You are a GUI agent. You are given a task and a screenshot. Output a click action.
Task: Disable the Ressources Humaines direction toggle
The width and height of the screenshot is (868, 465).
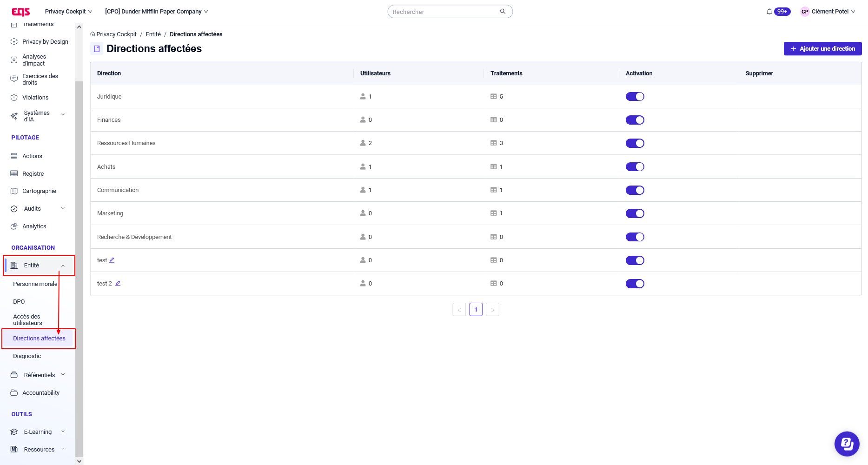pos(635,143)
